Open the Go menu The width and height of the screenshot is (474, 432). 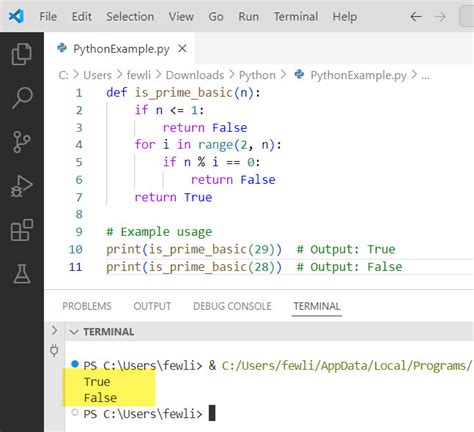(x=216, y=16)
